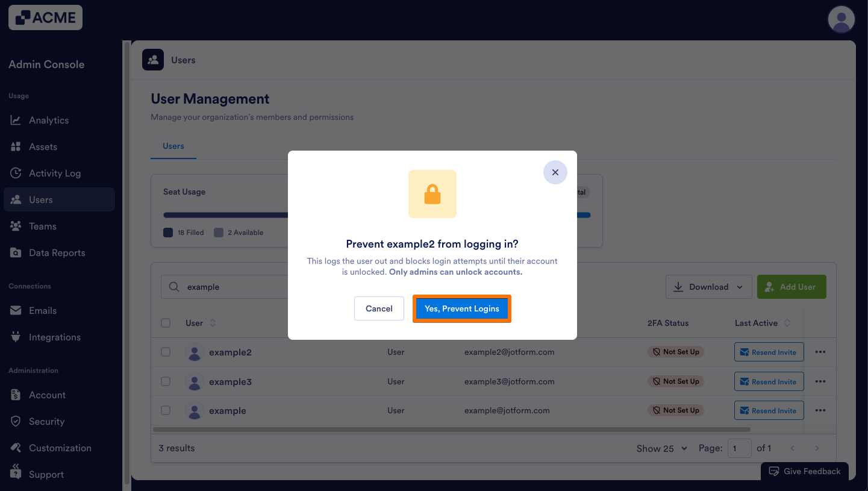This screenshot has width=868, height=491.
Task: Open Customization in the sidebar menu
Action: (x=60, y=448)
